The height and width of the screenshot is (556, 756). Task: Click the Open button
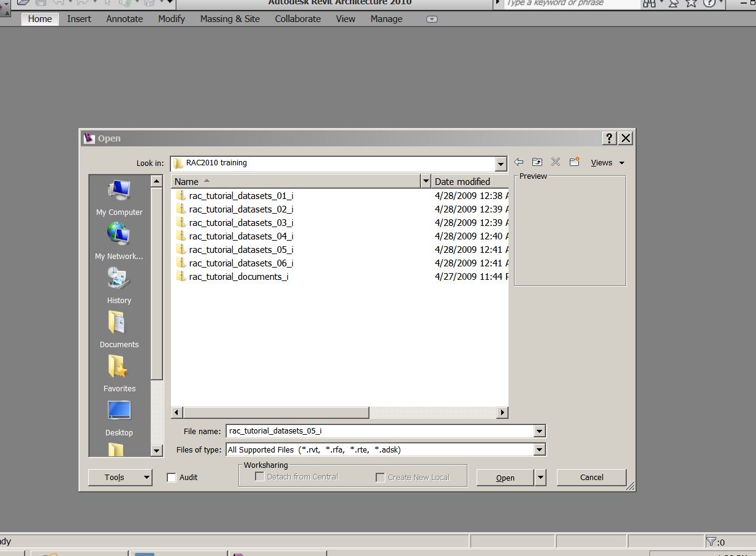tap(505, 477)
